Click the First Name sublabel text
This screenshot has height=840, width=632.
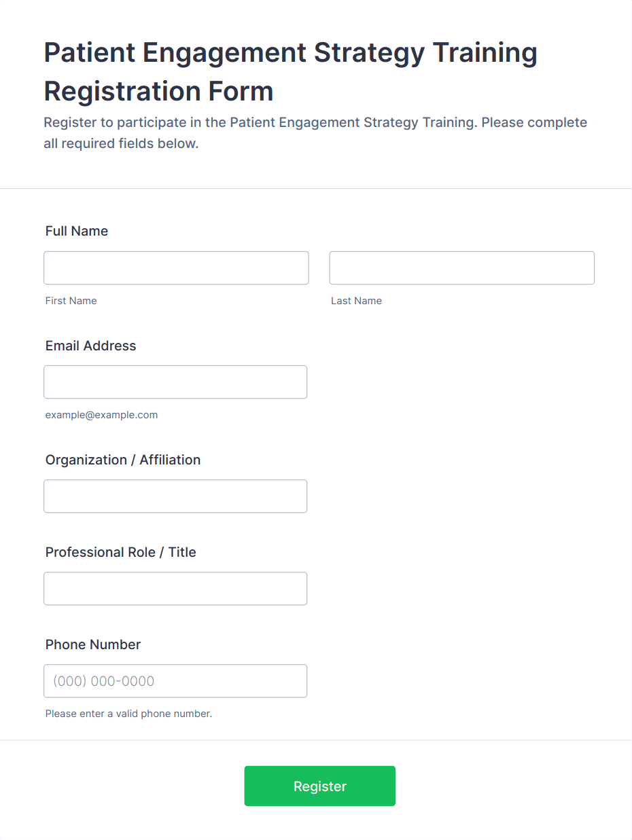coord(71,301)
